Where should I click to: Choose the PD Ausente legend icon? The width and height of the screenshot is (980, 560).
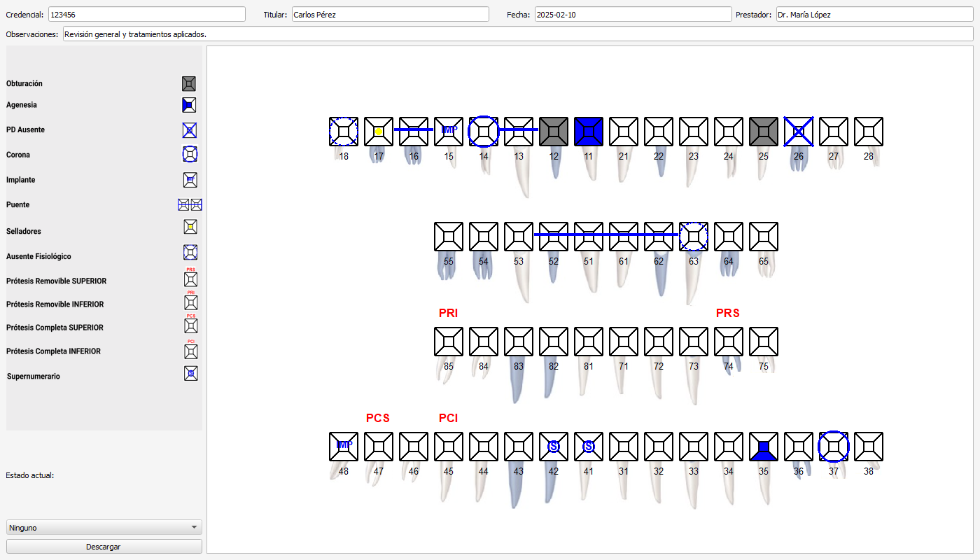tap(190, 130)
